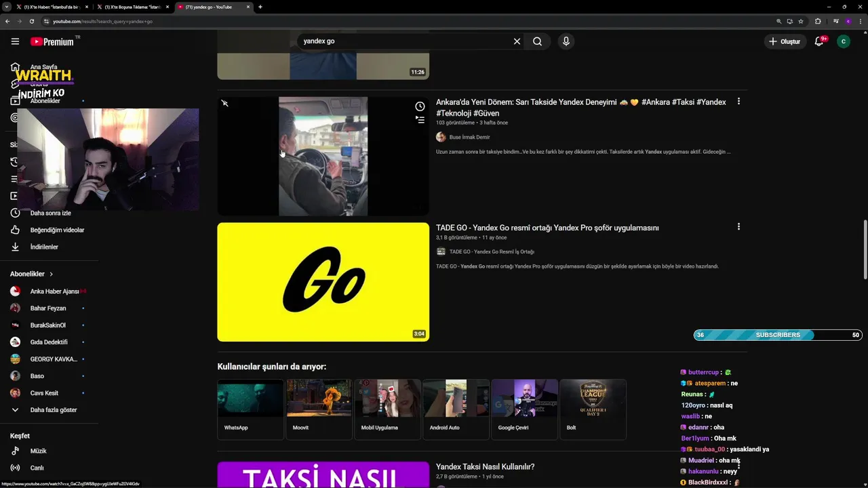Add Ankara video to queue icon
The image size is (868, 488).
coord(420,119)
